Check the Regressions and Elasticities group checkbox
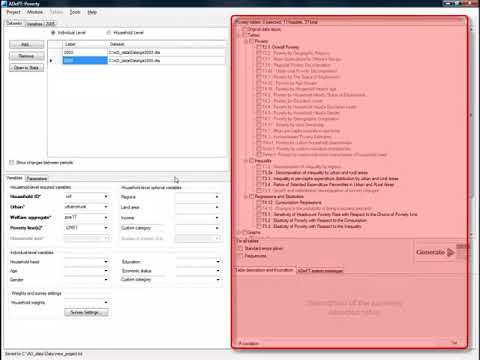The image size is (480, 360). point(252,196)
